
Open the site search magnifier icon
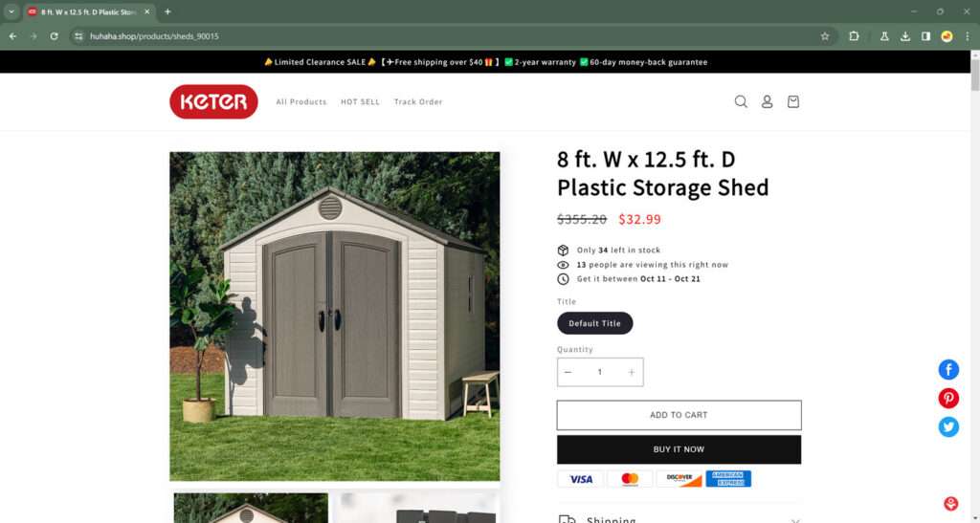click(741, 101)
